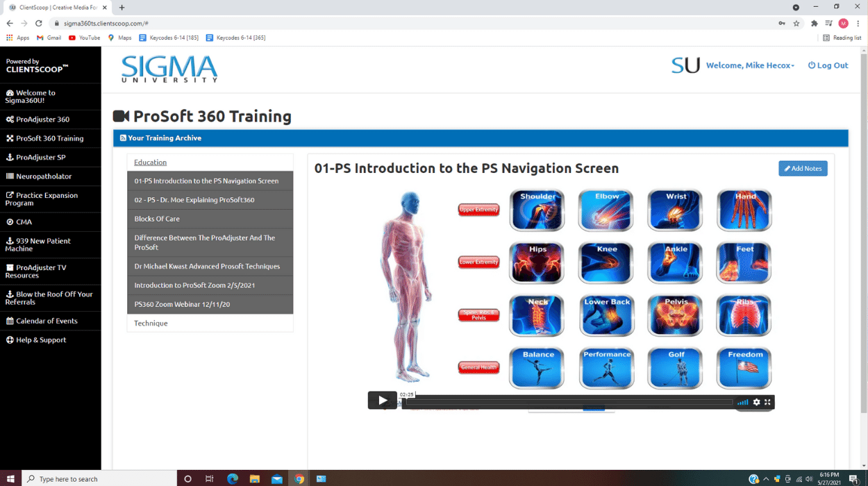Click the Hand body-part icon
This screenshot has height=486, width=868.
click(744, 210)
